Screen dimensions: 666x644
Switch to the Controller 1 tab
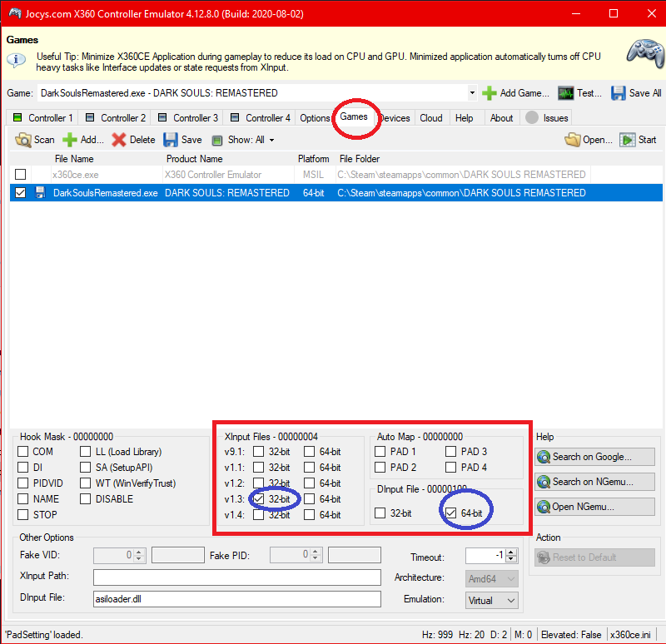[42, 118]
